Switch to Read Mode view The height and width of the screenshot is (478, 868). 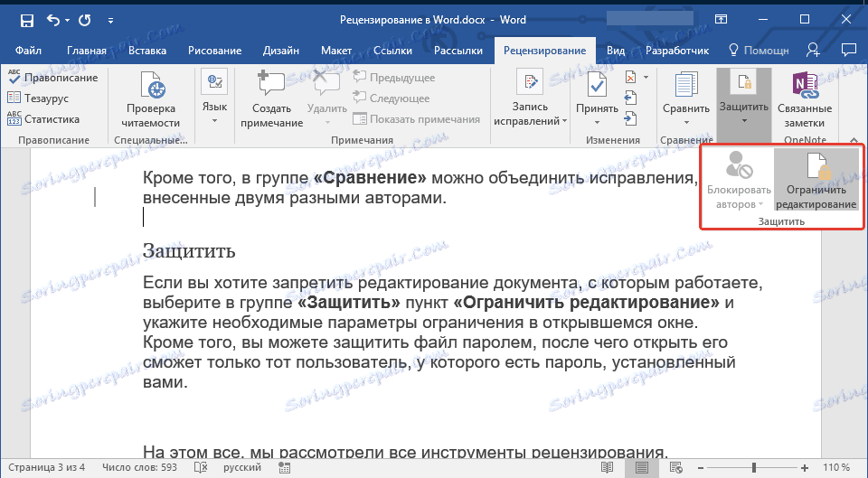coord(608,468)
